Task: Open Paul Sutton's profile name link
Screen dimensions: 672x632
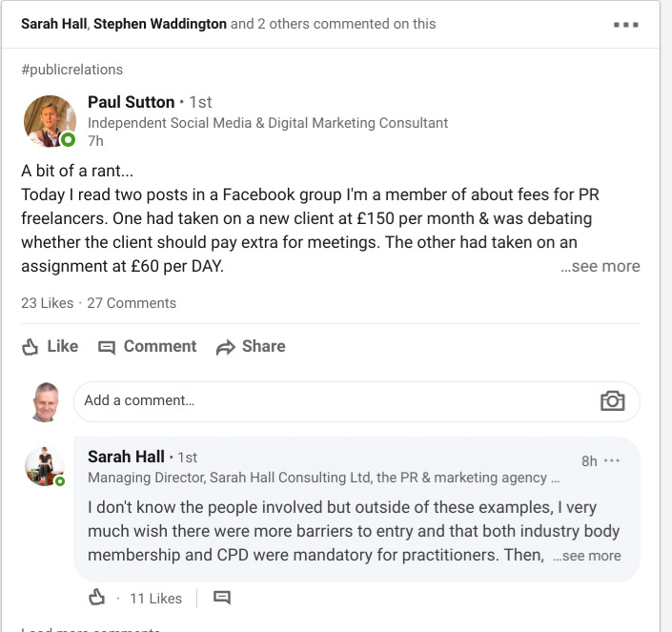Action: click(131, 102)
